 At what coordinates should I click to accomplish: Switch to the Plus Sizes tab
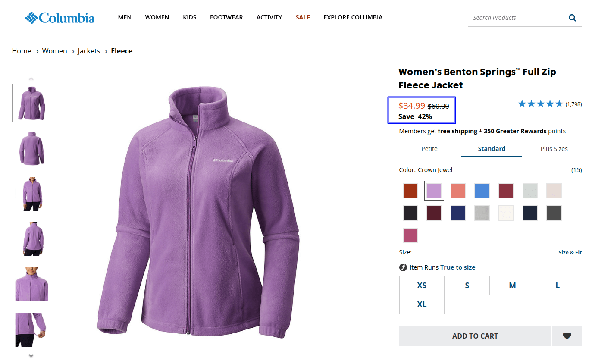click(x=554, y=148)
